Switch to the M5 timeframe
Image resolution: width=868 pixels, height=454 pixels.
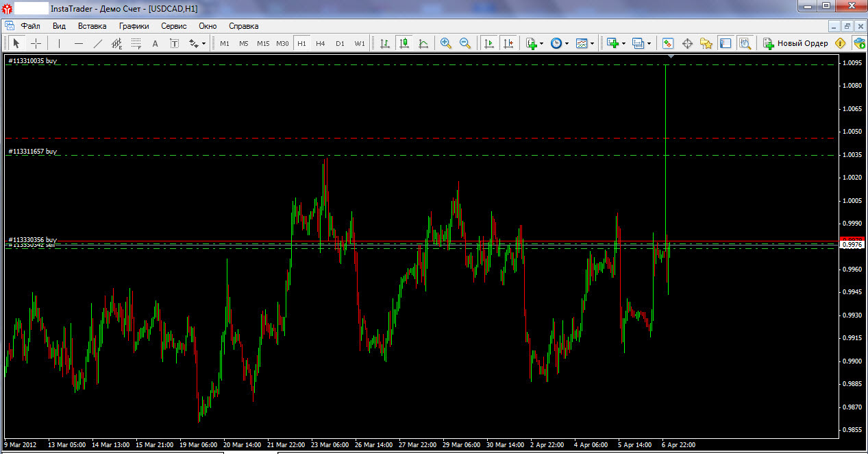(x=244, y=43)
